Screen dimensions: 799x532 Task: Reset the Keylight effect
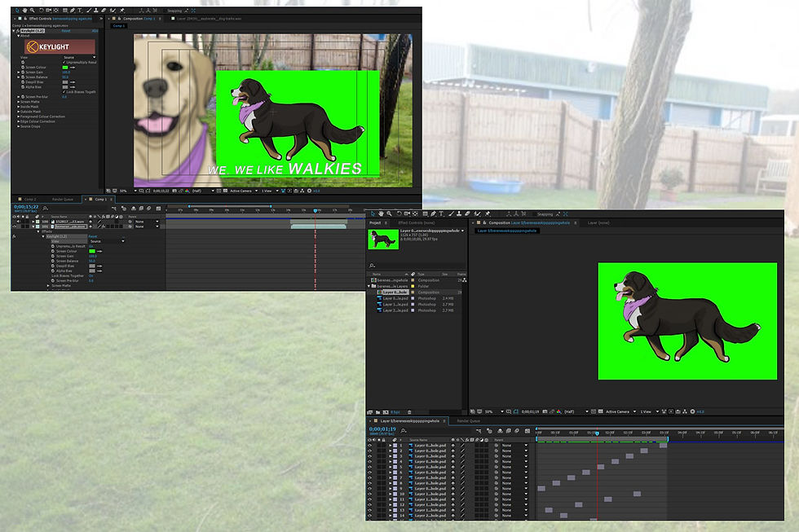click(66, 30)
